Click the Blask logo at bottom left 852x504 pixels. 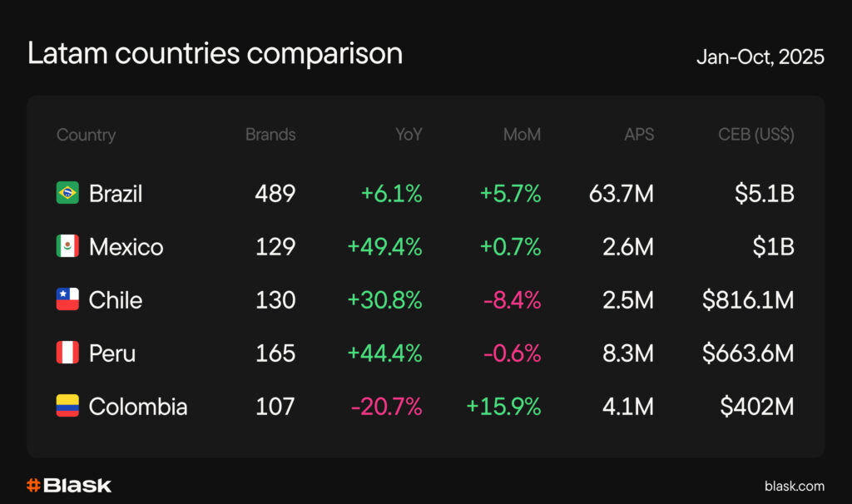68,485
